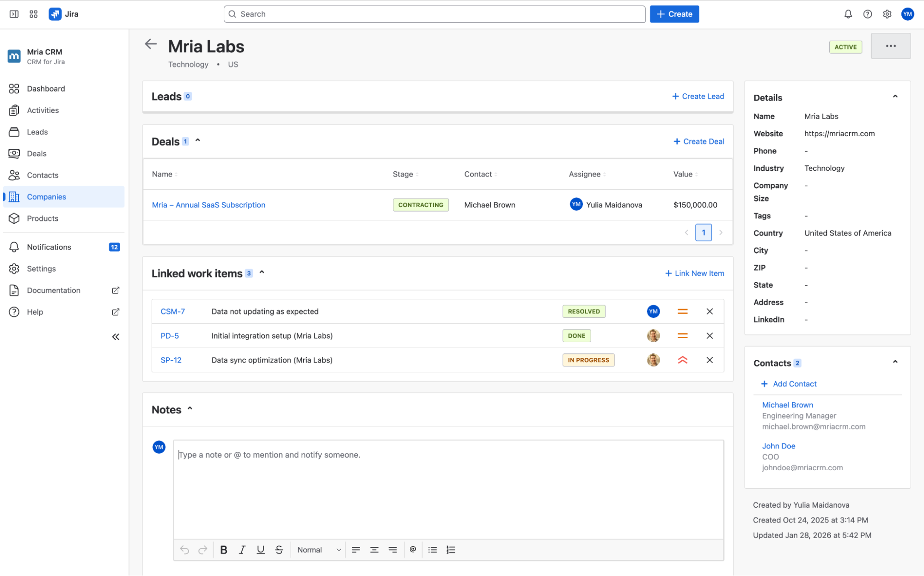
Task: Click the blue Create button
Action: tap(674, 14)
